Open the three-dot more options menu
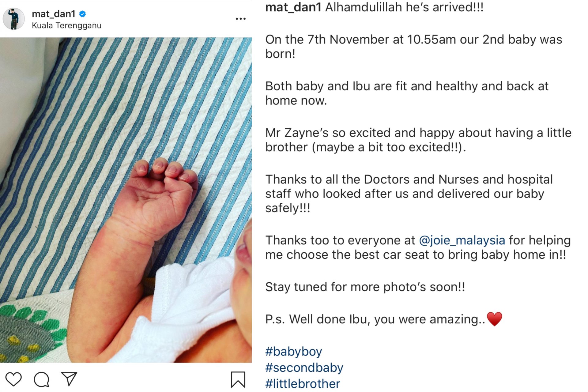The width and height of the screenshot is (588, 392). (x=241, y=19)
